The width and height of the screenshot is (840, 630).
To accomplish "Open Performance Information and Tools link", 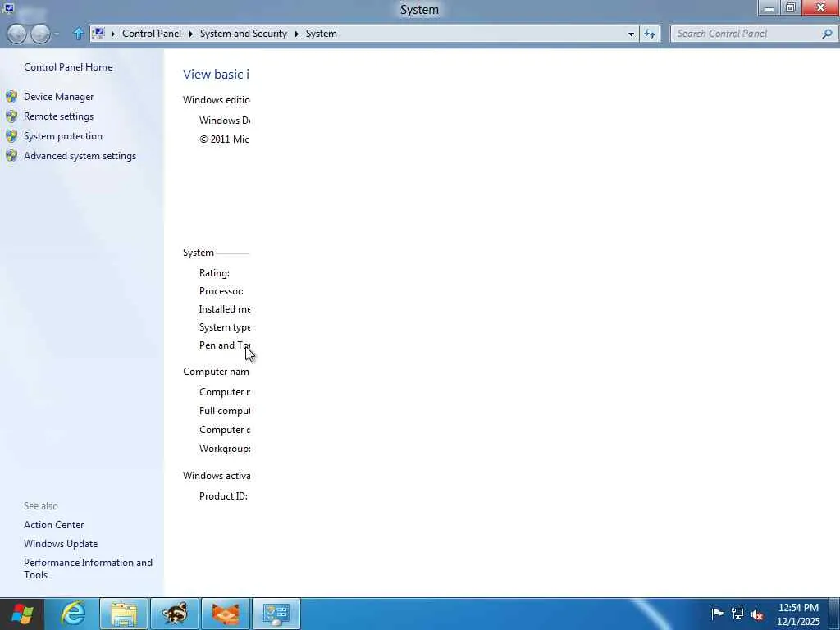I will click(x=88, y=568).
